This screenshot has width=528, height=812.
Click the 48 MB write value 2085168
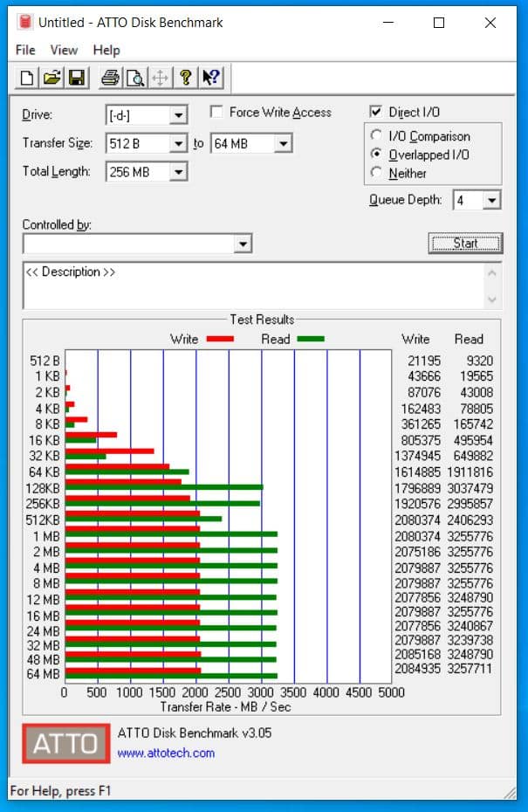417,654
